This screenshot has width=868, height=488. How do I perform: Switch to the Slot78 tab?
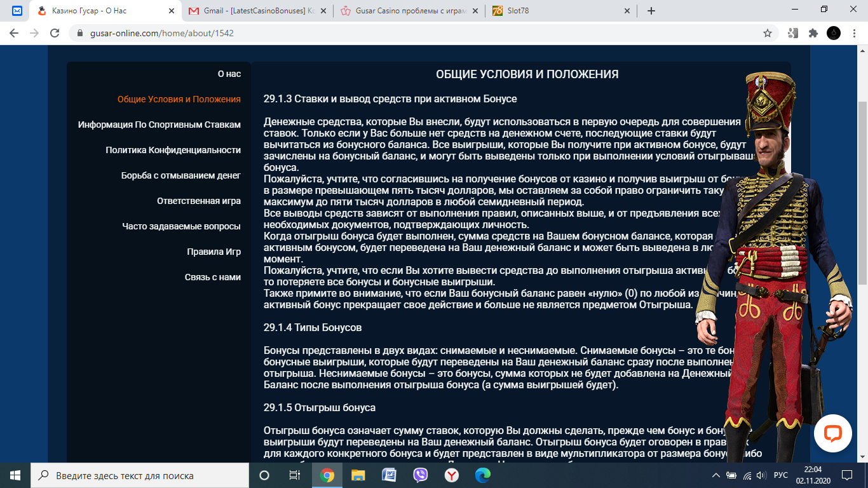[561, 11]
